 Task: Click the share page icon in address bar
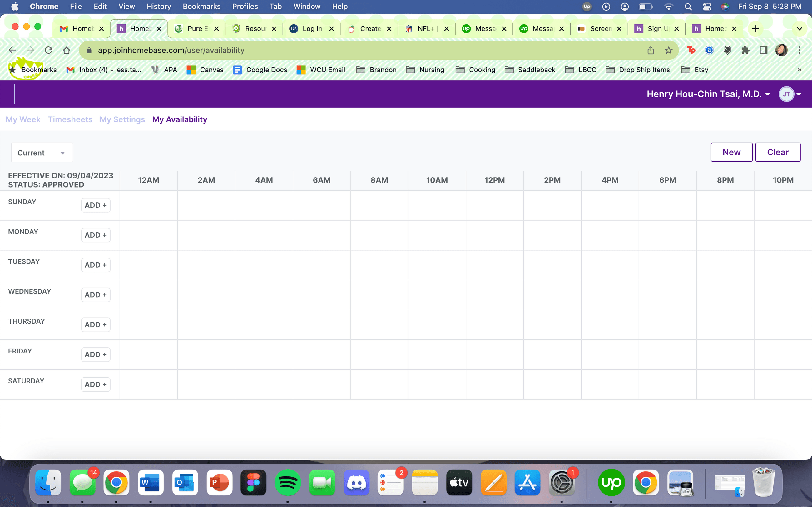(x=650, y=50)
